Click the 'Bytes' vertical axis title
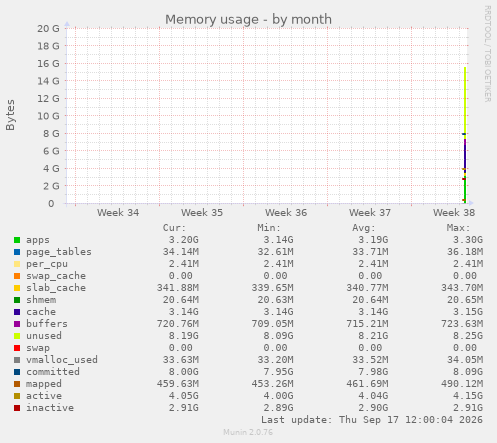This screenshot has width=497, height=443. (10, 115)
